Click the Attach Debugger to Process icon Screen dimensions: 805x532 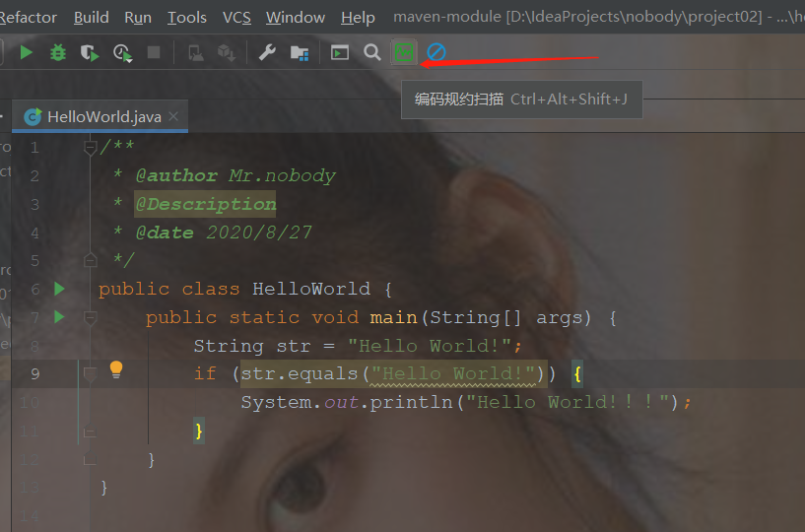click(x=196, y=53)
